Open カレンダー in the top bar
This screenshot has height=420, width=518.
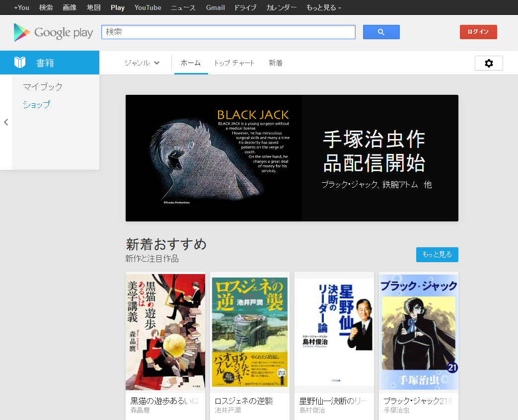coord(282,7)
